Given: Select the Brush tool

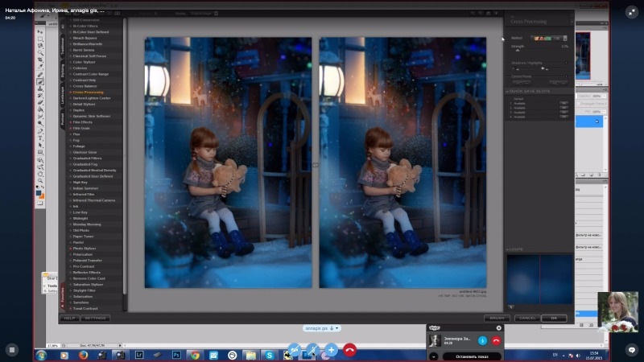Looking at the screenshot, I should click(x=39, y=82).
